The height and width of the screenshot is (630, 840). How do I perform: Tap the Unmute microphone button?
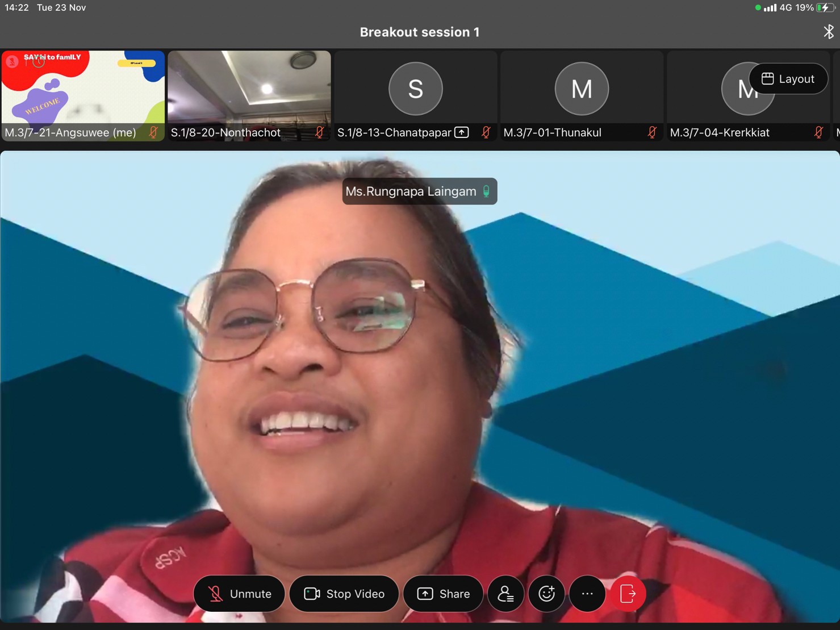[239, 594]
